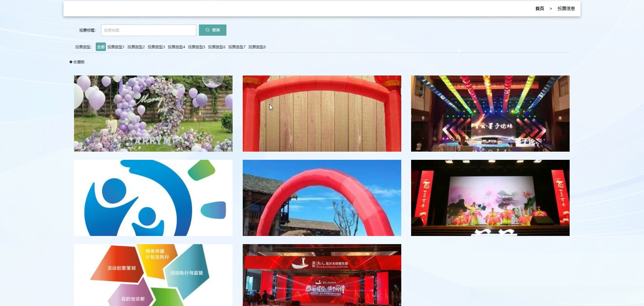
Task: Filter by 投票类型7
Action: (237, 47)
